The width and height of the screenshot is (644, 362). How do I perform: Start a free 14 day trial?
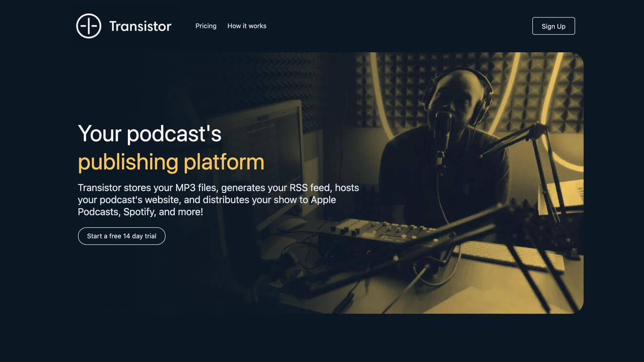(121, 236)
